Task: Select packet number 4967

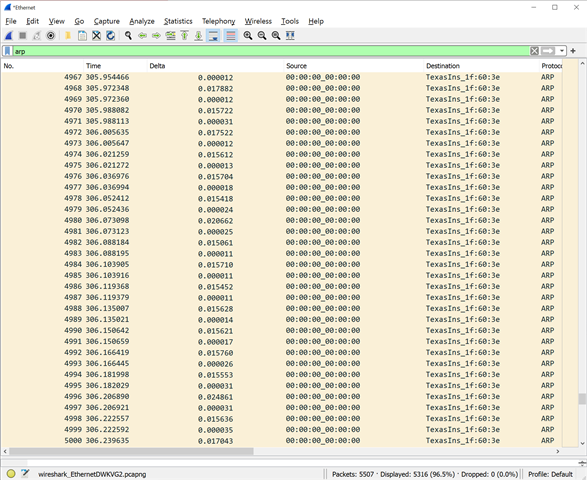Action: coord(282,77)
